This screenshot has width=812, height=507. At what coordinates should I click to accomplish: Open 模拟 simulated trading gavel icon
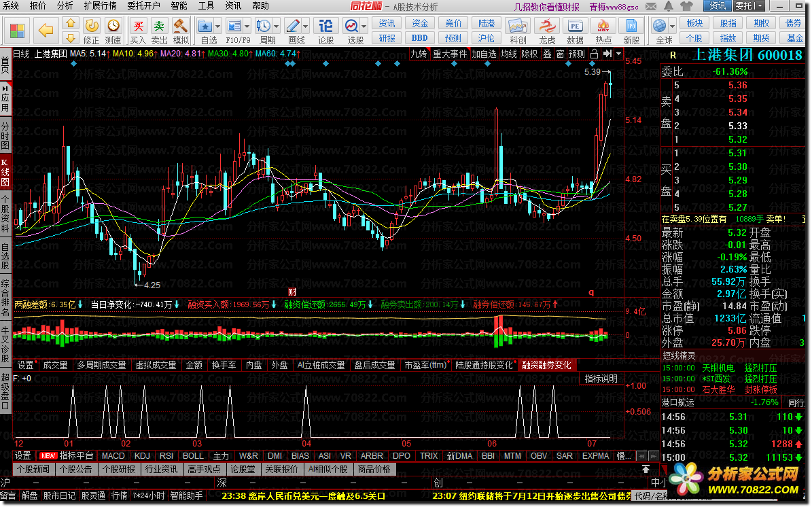(x=181, y=25)
